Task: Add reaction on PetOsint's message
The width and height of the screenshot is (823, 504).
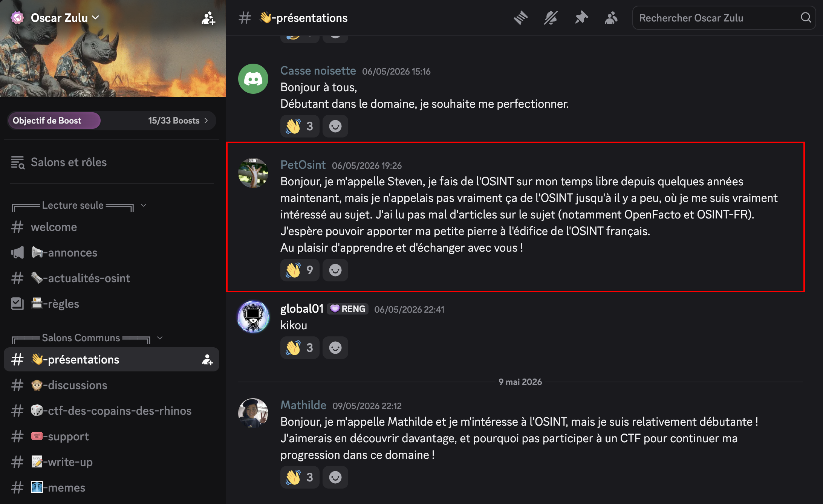Action: pyautogui.click(x=335, y=270)
